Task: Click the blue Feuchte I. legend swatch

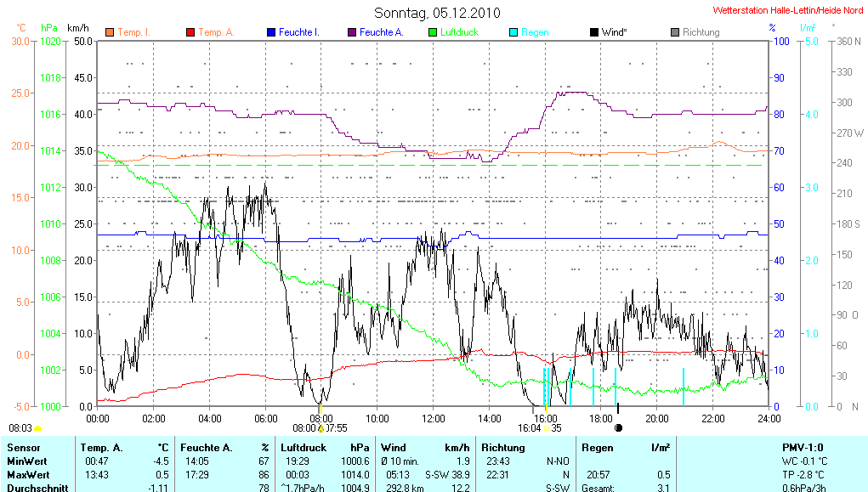Action: (x=271, y=32)
